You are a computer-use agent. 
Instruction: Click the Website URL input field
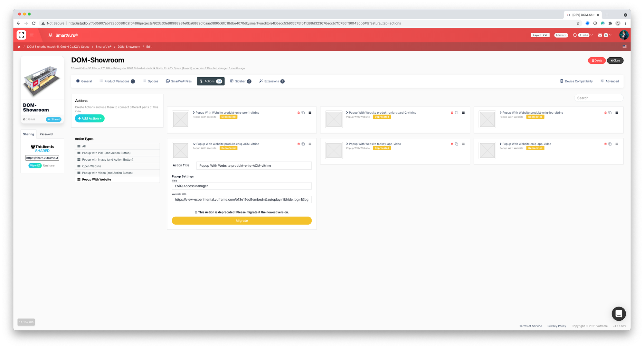[x=241, y=200]
